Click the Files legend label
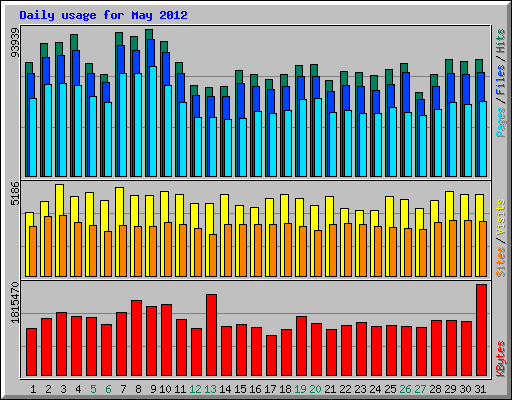Image resolution: width=512 pixels, height=400 pixels. coord(501,80)
